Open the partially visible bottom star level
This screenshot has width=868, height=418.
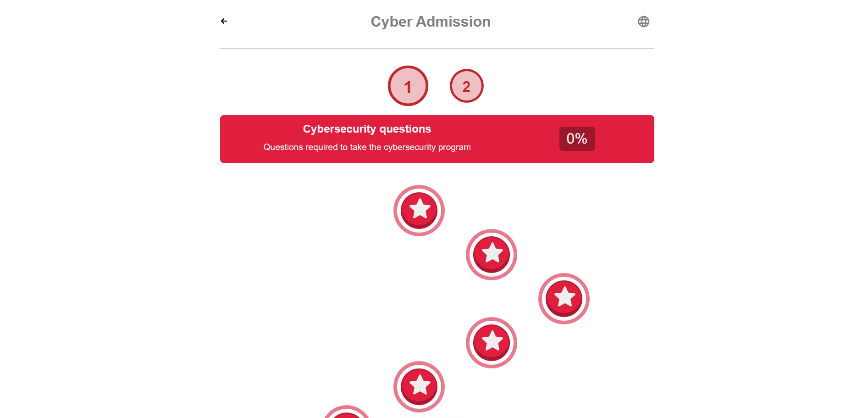tap(347, 413)
